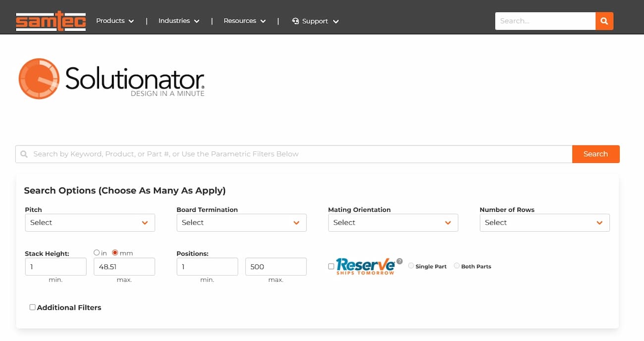Image resolution: width=644 pixels, height=341 pixels.
Task: Open the Products menu
Action: coord(115,21)
